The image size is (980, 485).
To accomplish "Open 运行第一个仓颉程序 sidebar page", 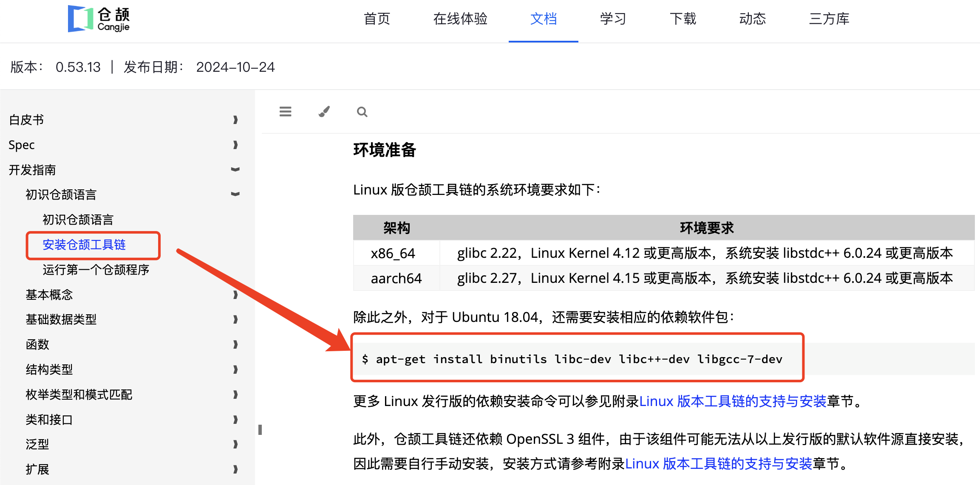I will click(96, 270).
